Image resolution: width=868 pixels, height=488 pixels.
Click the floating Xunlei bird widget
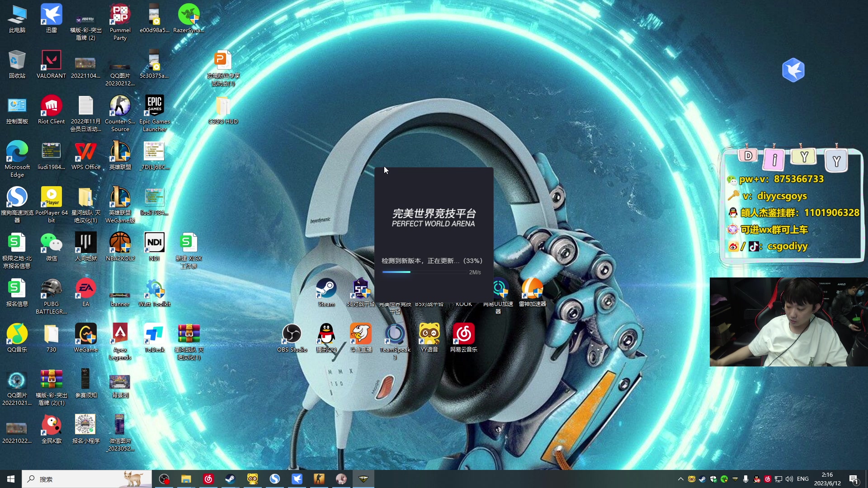793,70
